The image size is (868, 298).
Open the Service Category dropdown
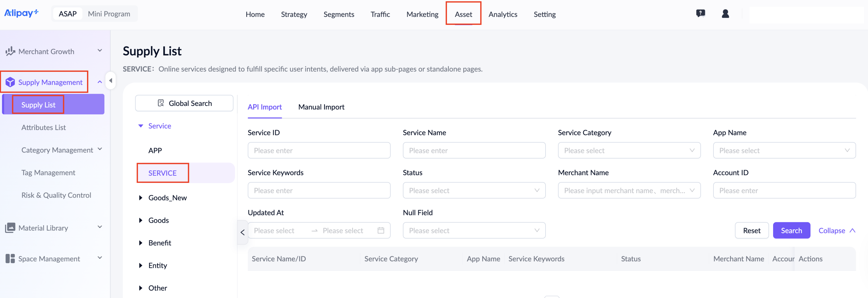629,150
